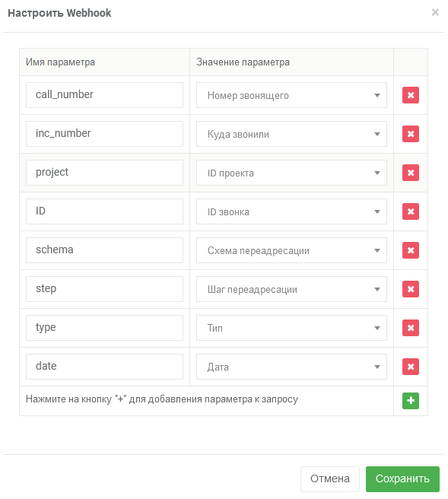Close the Настроить Webhook dialog
Viewport: 448px width, 499px height.
click(x=435, y=12)
